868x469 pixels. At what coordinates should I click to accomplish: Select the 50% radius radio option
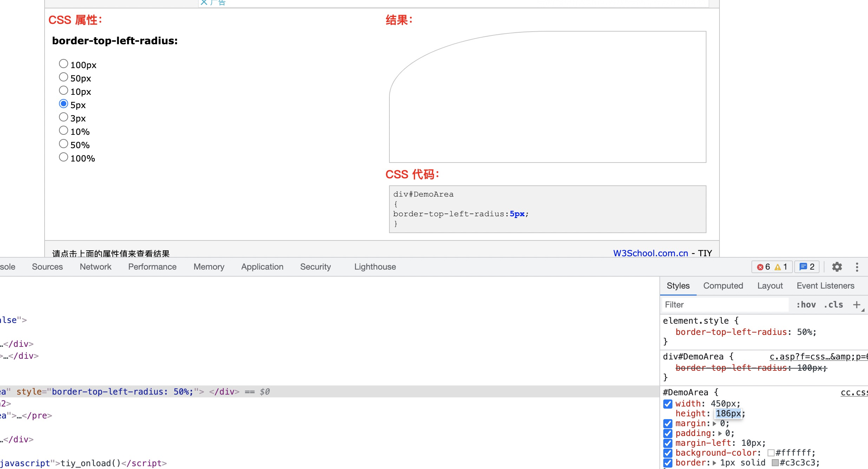click(x=64, y=144)
